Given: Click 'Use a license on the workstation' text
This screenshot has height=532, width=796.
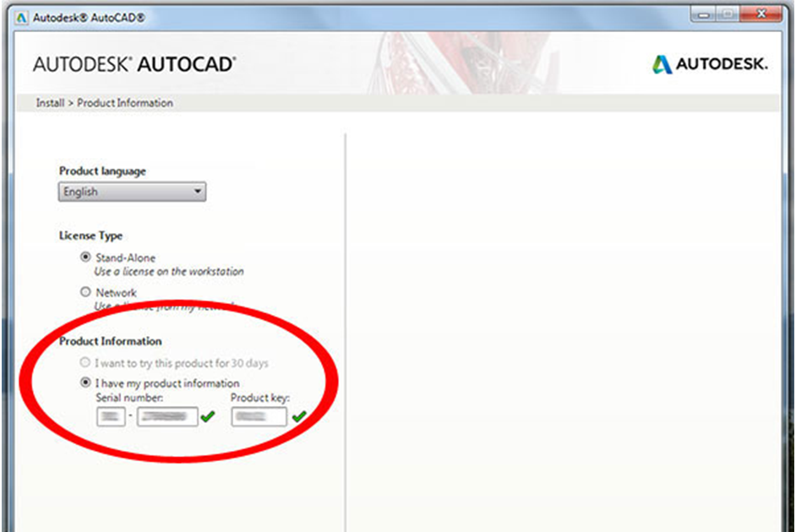Looking at the screenshot, I should 169,272.
